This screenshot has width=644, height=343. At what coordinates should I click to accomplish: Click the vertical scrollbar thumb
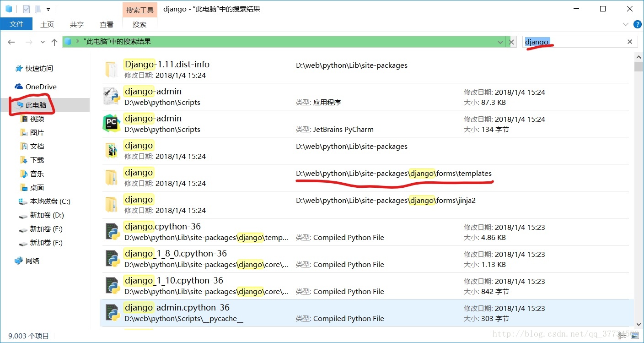(639, 66)
